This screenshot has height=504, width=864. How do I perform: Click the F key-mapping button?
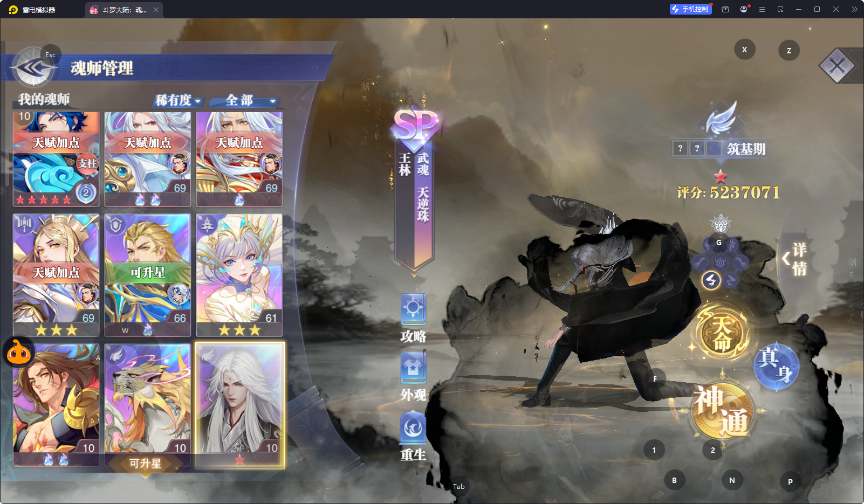pos(655,379)
